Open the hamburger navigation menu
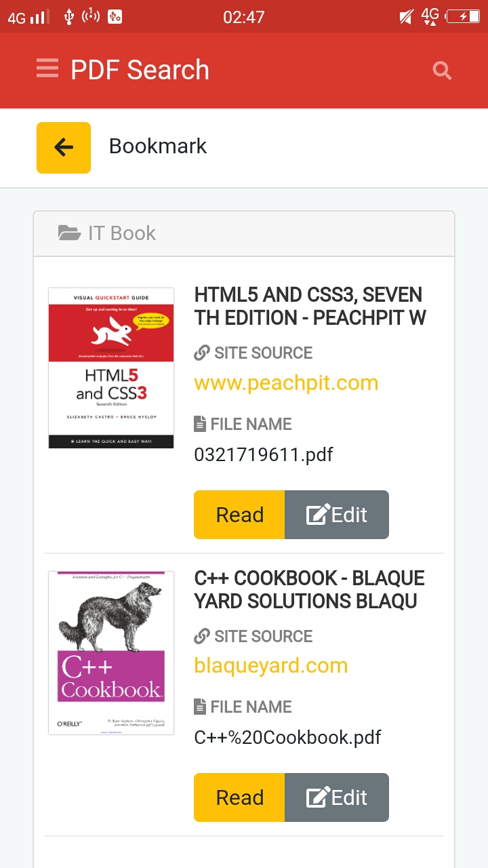Viewport: 488px width, 868px height. (x=47, y=68)
